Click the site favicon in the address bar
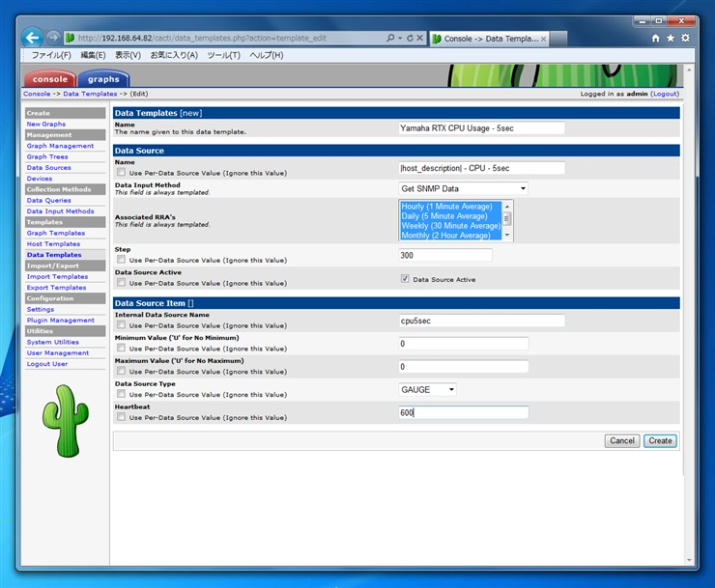The width and height of the screenshot is (715, 588). click(70, 38)
